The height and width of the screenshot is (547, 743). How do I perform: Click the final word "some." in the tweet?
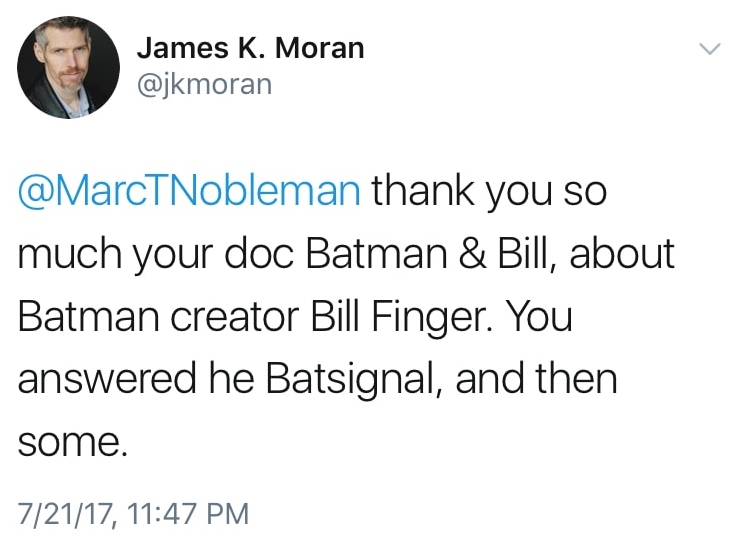point(72,443)
